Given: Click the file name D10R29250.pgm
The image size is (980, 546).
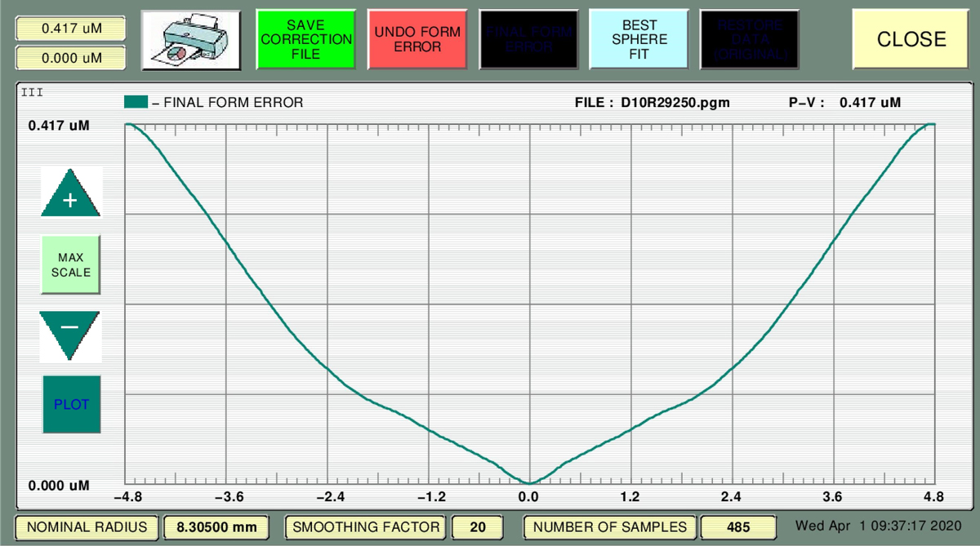Looking at the screenshot, I should pos(675,103).
